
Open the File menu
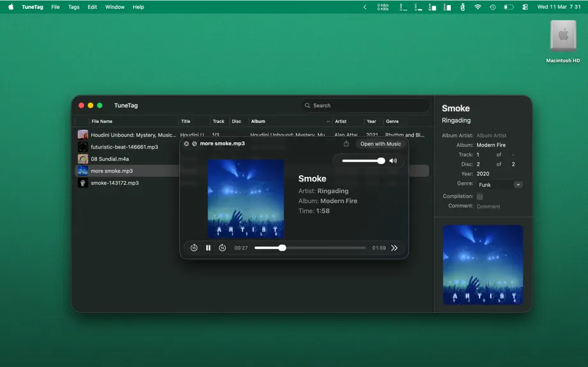(x=55, y=7)
